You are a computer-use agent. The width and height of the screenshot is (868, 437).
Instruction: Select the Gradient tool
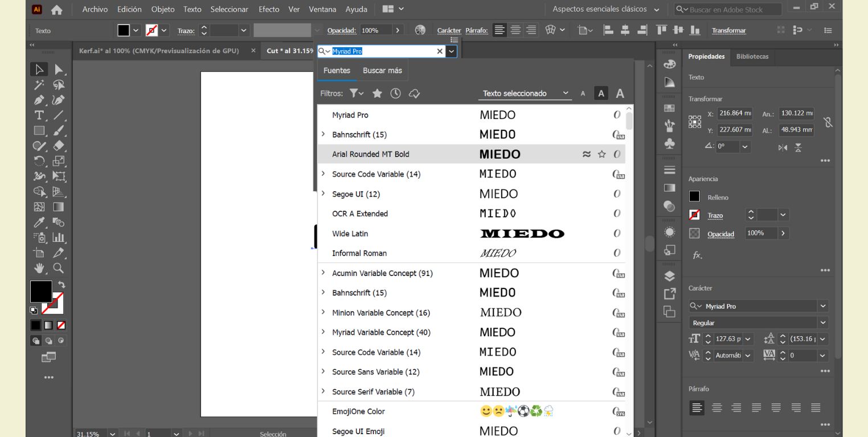click(59, 207)
